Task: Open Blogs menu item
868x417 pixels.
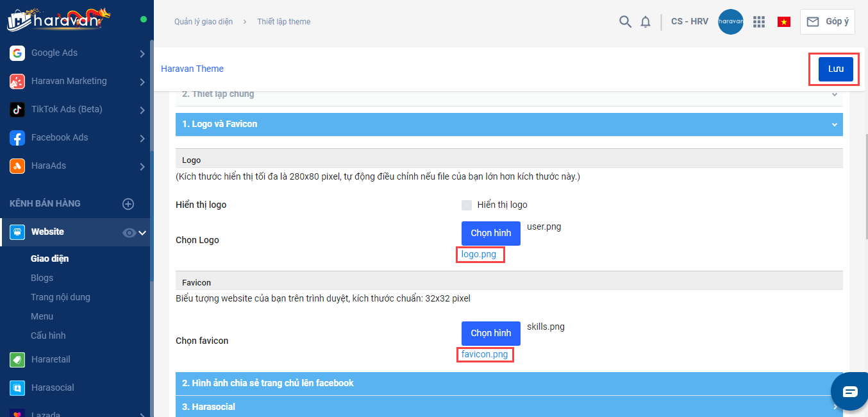Action: tap(42, 278)
